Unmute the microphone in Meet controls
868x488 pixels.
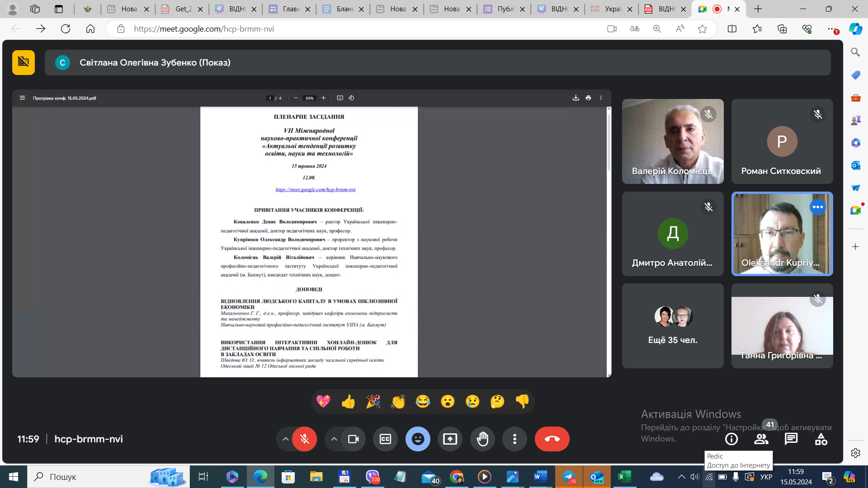click(x=304, y=439)
